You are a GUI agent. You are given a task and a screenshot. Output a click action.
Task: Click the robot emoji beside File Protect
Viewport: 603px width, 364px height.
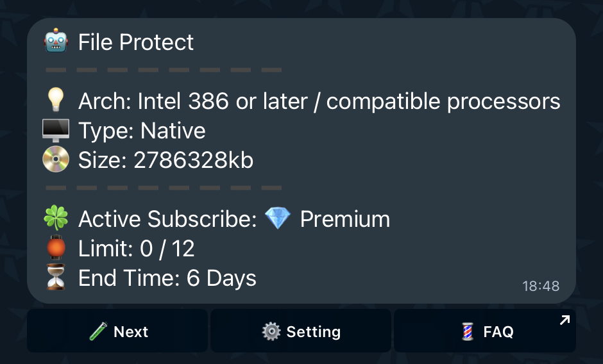click(56, 40)
